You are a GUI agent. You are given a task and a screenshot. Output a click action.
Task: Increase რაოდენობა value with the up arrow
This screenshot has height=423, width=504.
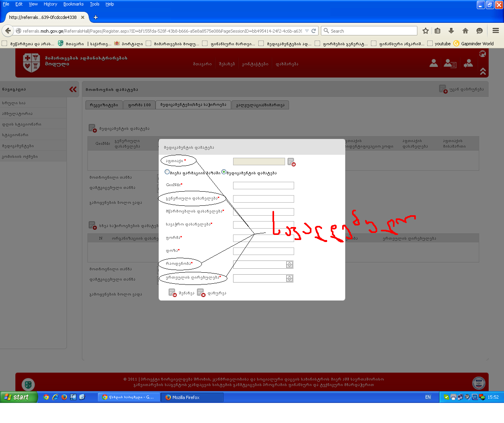click(x=289, y=263)
